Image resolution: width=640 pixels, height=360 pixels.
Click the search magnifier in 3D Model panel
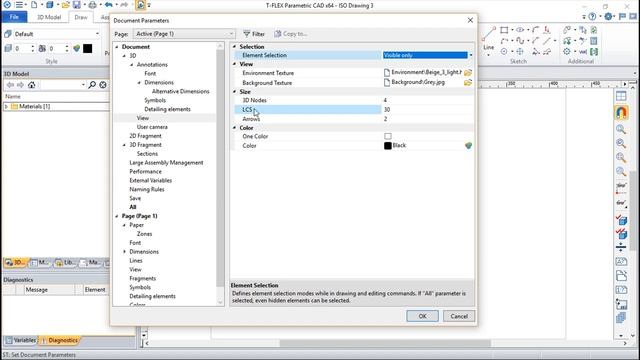tap(92, 84)
